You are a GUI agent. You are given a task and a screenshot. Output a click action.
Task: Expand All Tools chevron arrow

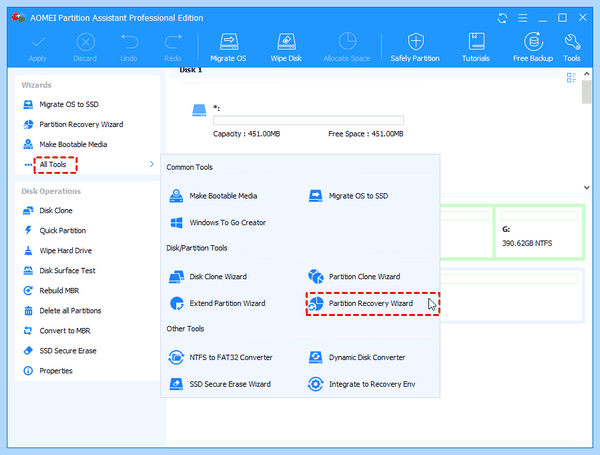152,164
